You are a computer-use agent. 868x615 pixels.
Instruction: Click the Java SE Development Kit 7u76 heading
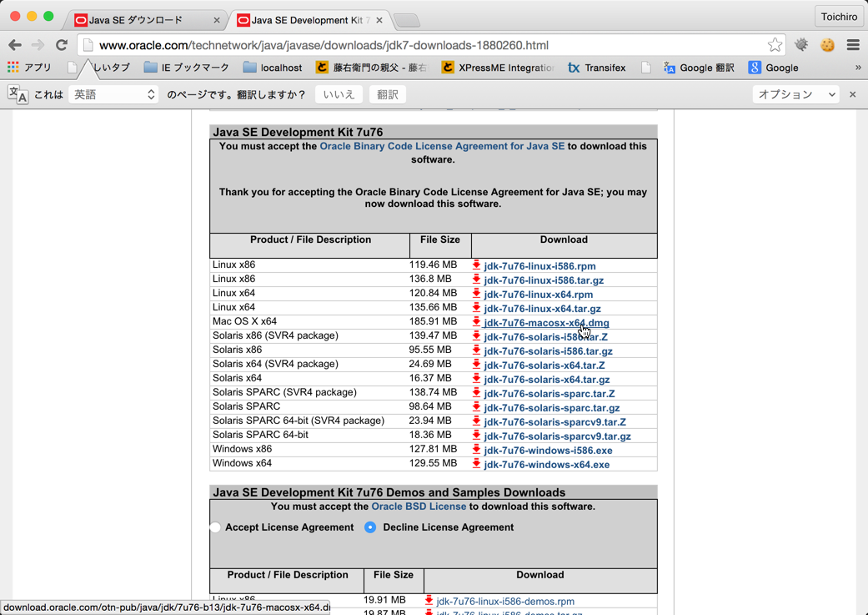click(298, 132)
